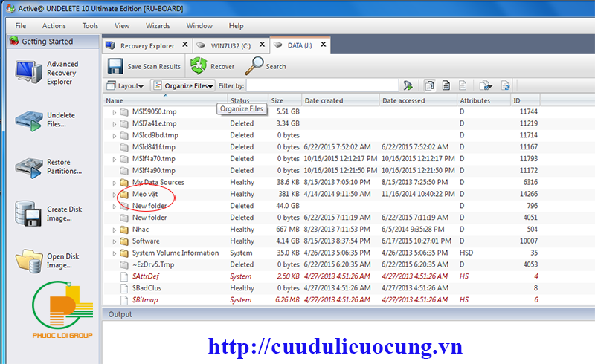Image resolution: width=595 pixels, height=364 pixels.
Task: Open the Wizards menu
Action: [x=158, y=25]
